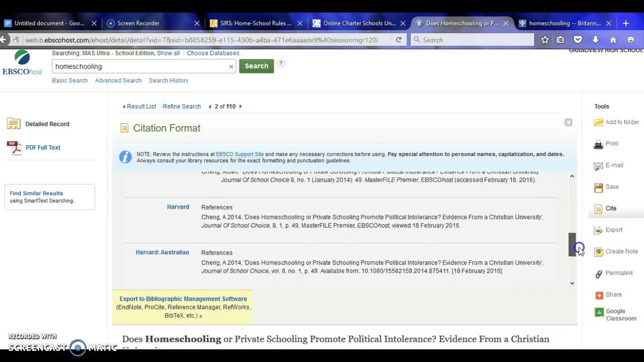Click Refine Search link
This screenshot has width=644, height=362.
[x=182, y=107]
